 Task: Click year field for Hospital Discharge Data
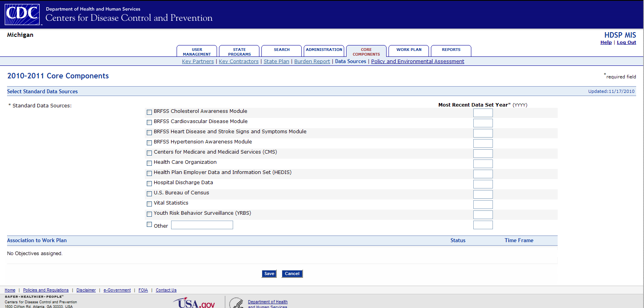(x=483, y=184)
